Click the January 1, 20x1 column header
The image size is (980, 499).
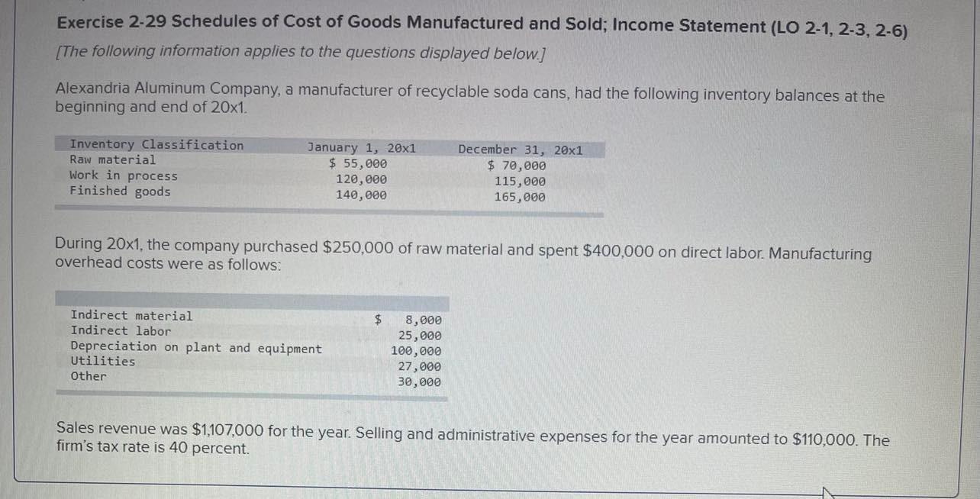pos(361,148)
